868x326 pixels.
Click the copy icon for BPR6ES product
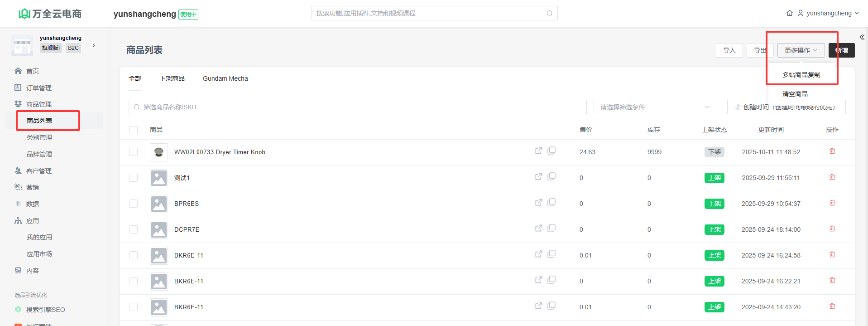(x=551, y=202)
